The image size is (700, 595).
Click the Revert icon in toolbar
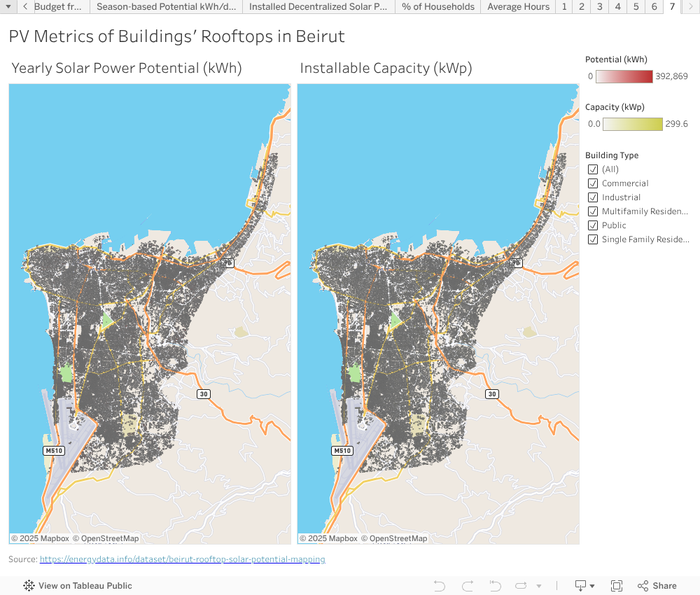coord(496,586)
